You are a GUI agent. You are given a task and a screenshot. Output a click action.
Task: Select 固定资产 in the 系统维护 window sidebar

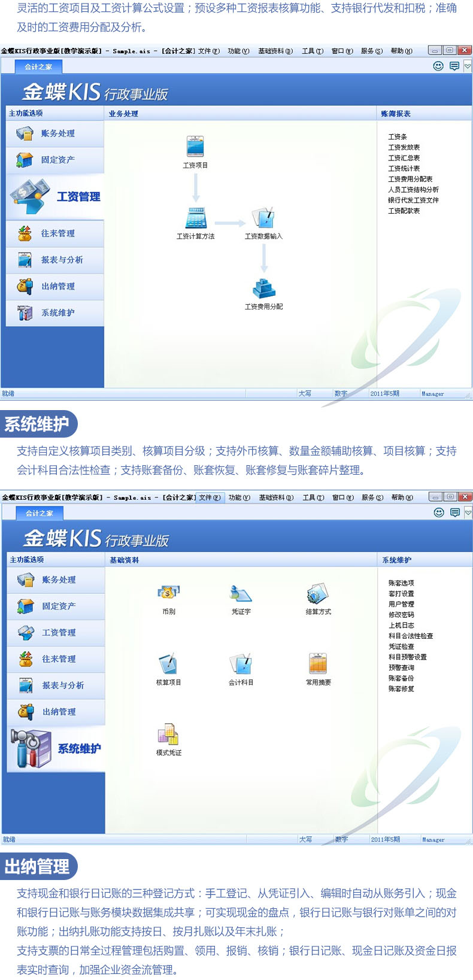56,606
